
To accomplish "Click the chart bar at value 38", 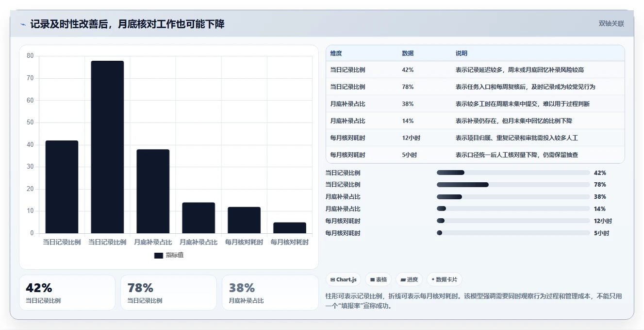I will [153, 191].
